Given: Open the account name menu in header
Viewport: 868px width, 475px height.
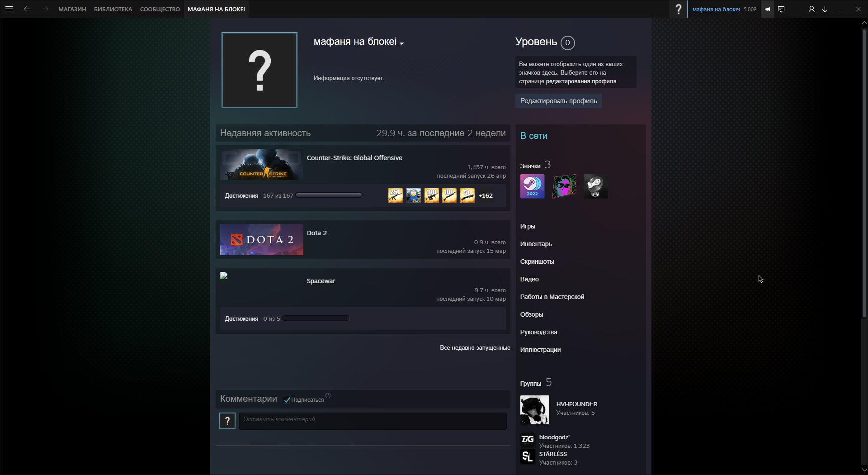Looking at the screenshot, I should 716,9.
